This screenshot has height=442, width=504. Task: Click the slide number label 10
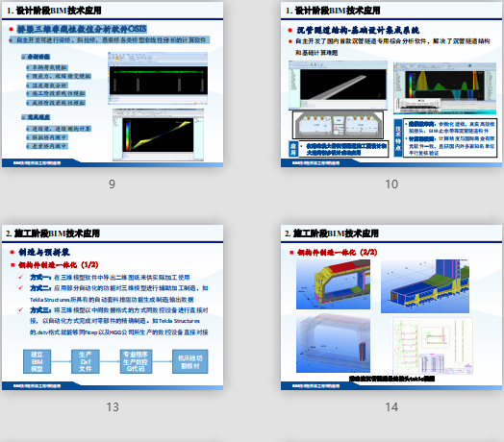click(391, 184)
